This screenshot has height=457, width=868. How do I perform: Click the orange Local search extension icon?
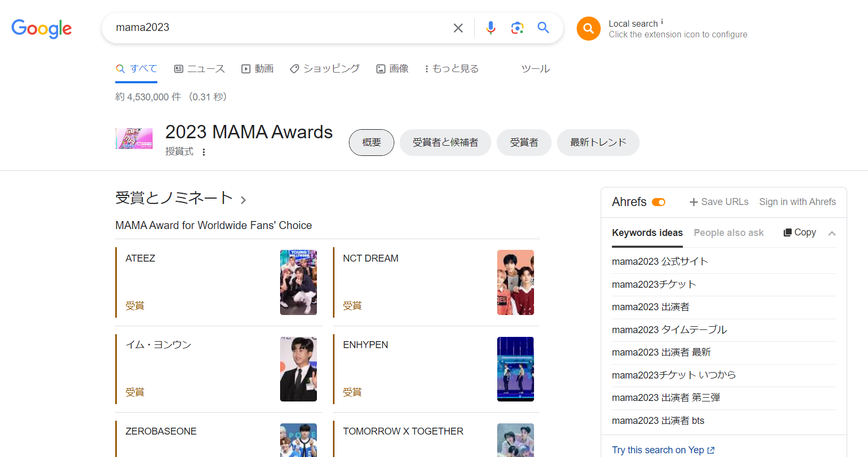(x=588, y=28)
